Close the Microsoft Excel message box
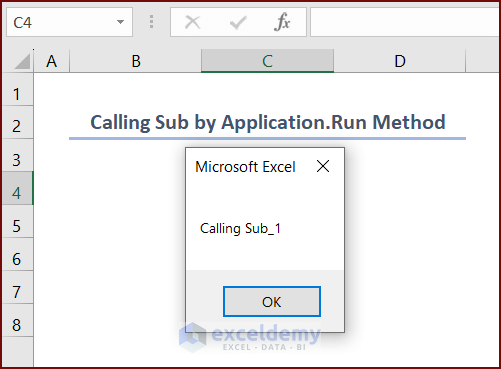Image resolution: width=501 pixels, height=369 pixels. 323,166
